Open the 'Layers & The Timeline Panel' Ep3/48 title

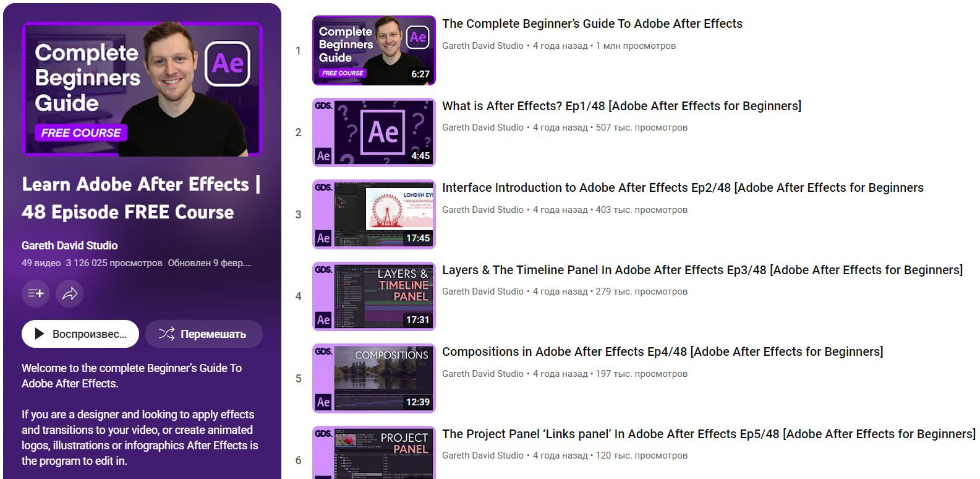tap(702, 270)
